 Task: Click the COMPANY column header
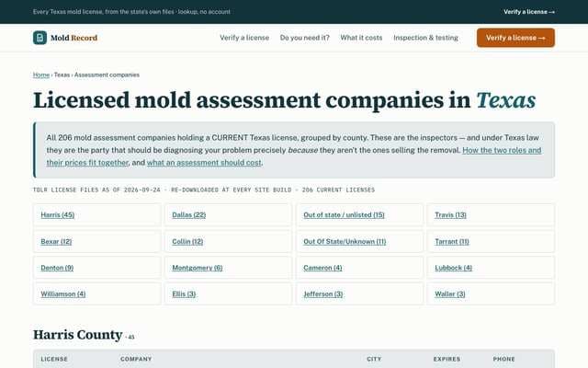click(136, 359)
